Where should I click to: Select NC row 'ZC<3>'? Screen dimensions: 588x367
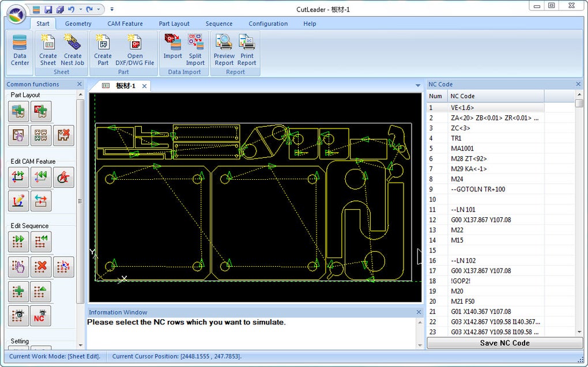(485, 128)
